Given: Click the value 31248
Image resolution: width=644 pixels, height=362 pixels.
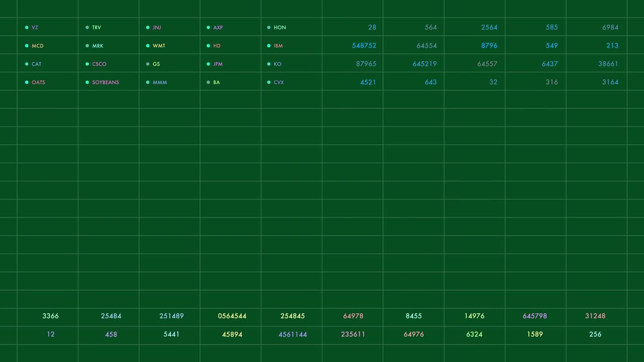Looking at the screenshot, I should tap(595, 316).
